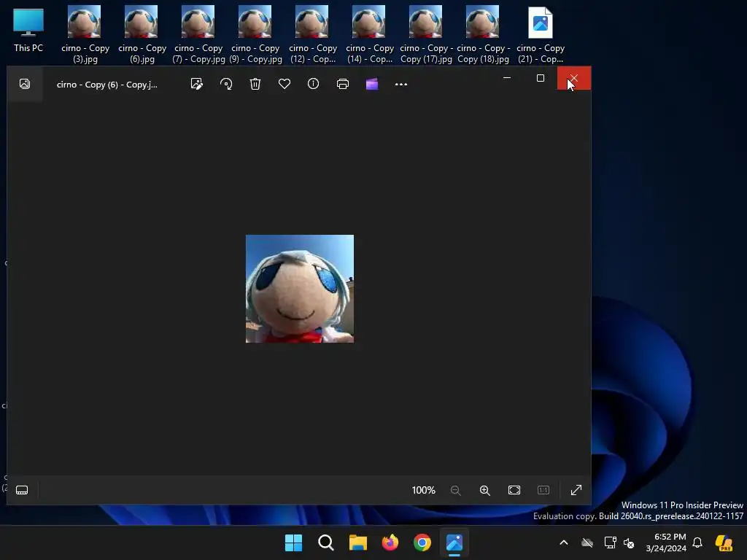Mark photo as favorite with heart icon
The width and height of the screenshot is (747, 560).
(285, 84)
